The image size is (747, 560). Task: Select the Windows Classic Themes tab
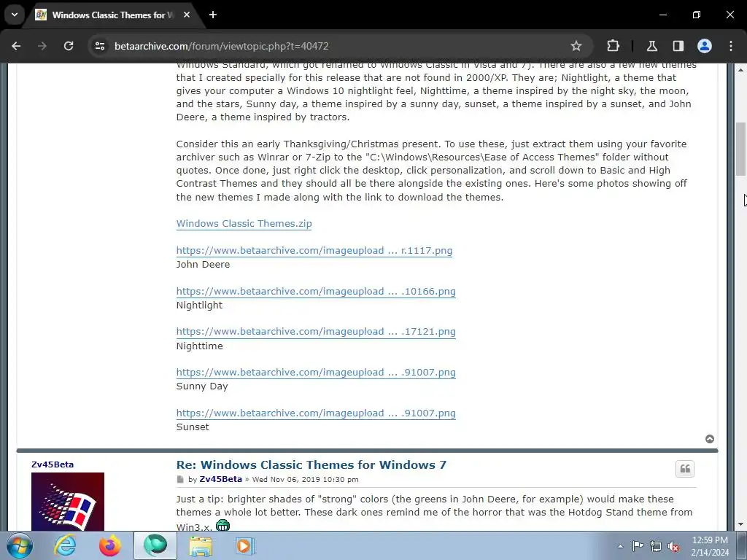tap(113, 15)
